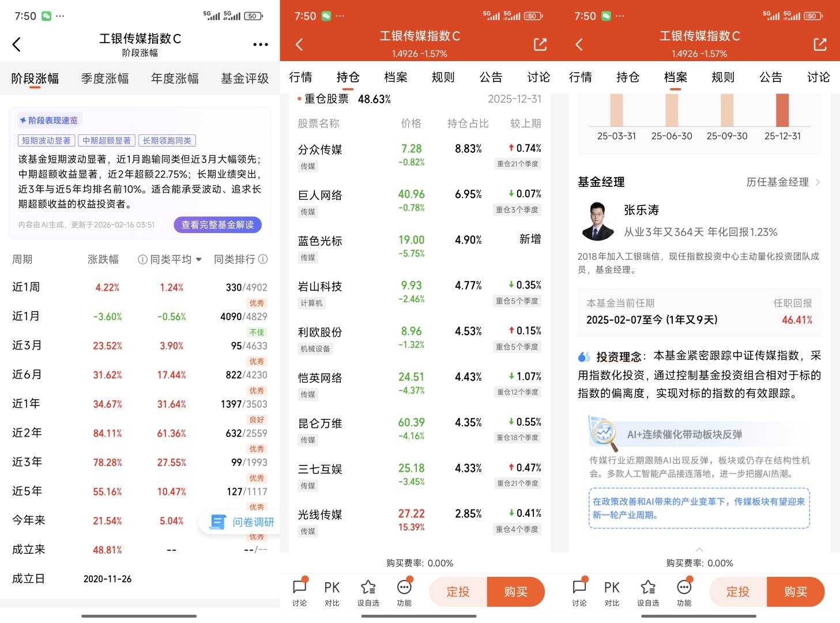840x623 pixels.
Task: Tap the 成立日 2020-11-26 value
Action: tap(107, 579)
